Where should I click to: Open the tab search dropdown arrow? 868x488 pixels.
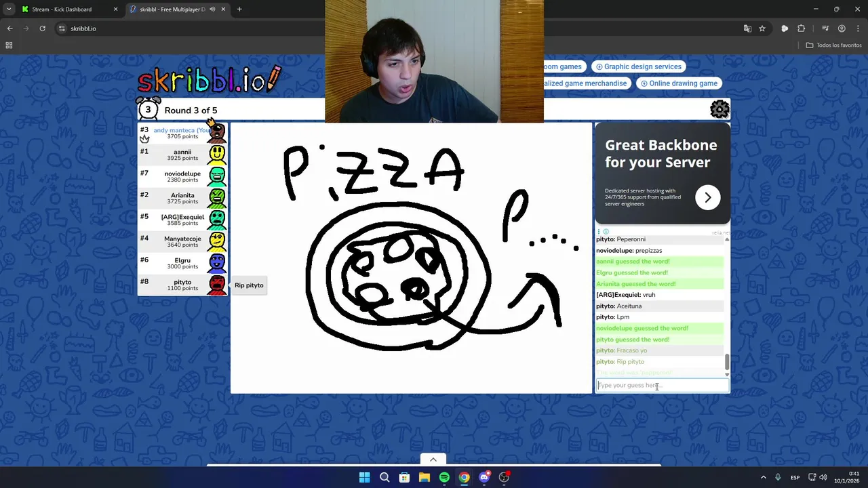[9, 9]
